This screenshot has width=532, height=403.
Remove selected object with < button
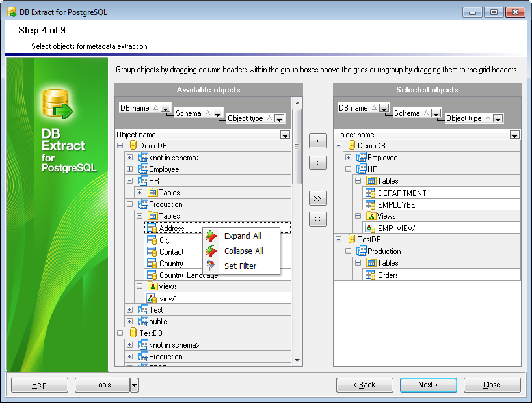click(x=317, y=163)
